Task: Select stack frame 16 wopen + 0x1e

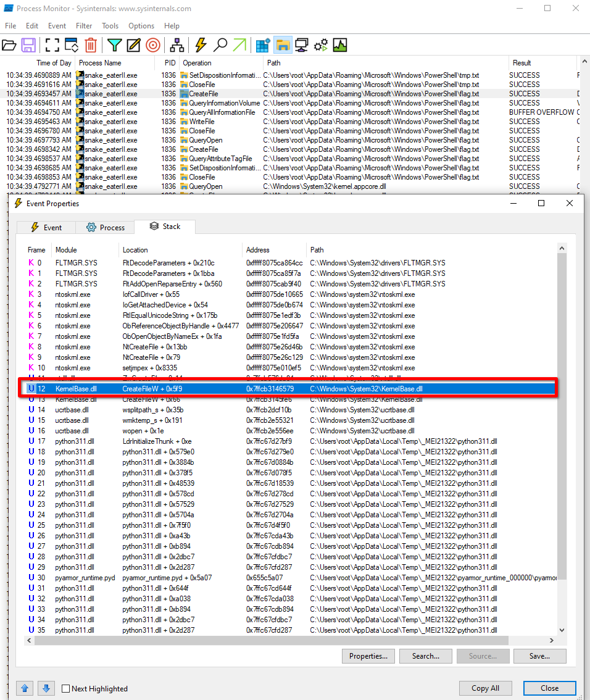Action: (x=290, y=431)
